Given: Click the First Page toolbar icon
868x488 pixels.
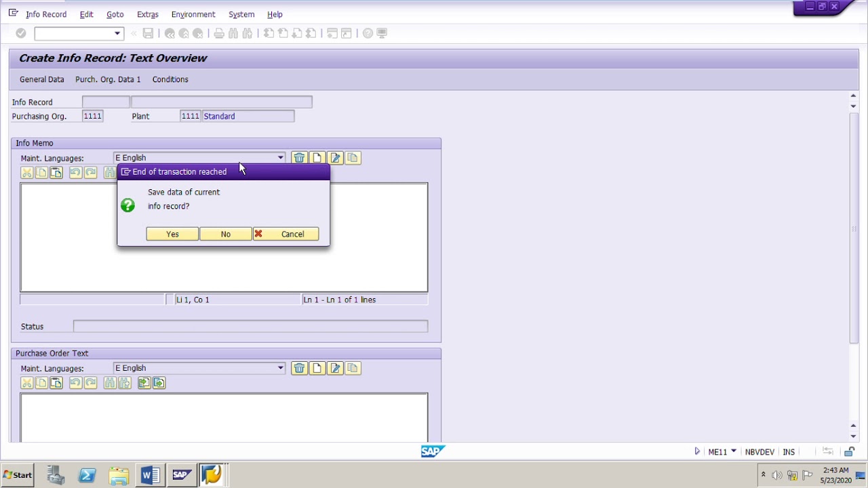Looking at the screenshot, I should click(x=269, y=33).
